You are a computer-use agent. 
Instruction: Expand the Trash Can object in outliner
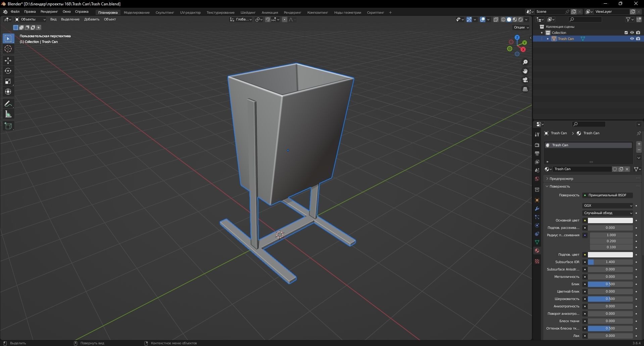548,39
